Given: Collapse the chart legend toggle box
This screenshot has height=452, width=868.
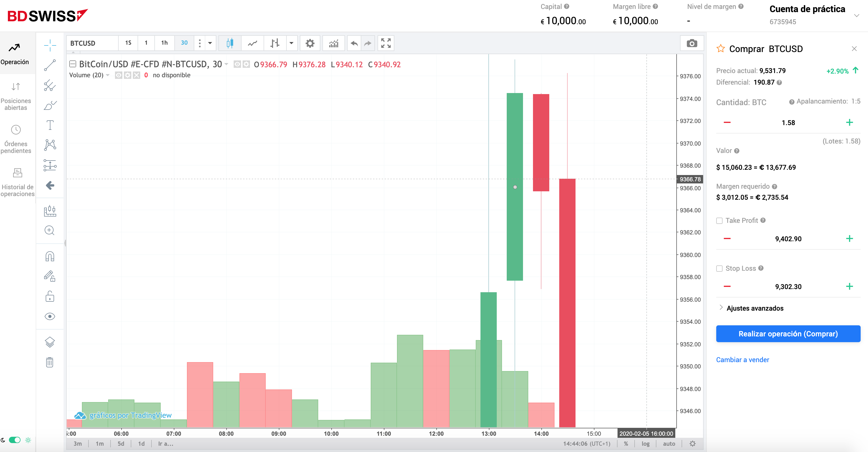Looking at the screenshot, I should (x=72, y=64).
